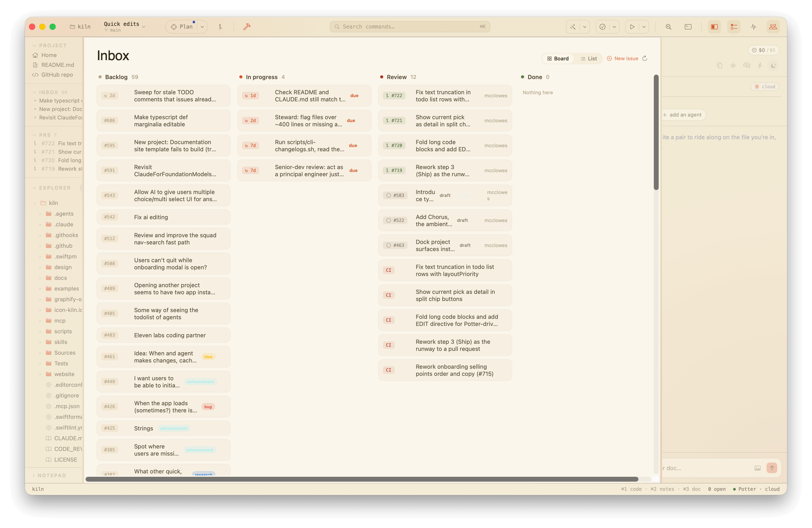Click the lightning bolt icon in agent panel
Viewport: 812px width, 528px height.
pyautogui.click(x=760, y=65)
